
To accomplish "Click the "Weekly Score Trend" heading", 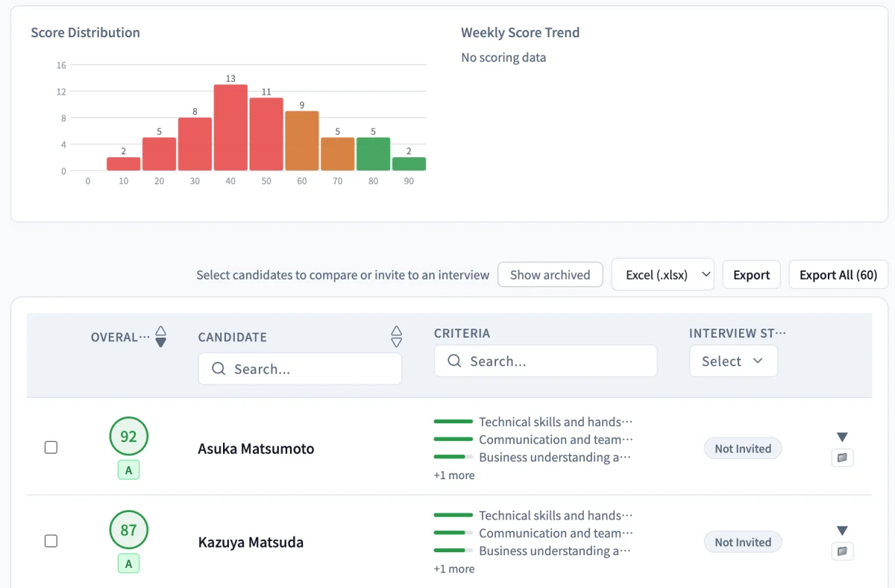I will click(x=520, y=33).
